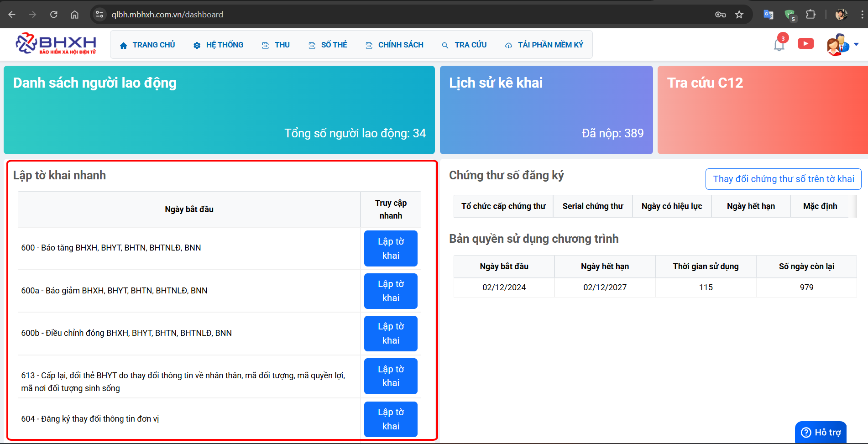Open the SỔ THẺ menu
The height and width of the screenshot is (444, 868).
pyautogui.click(x=328, y=45)
